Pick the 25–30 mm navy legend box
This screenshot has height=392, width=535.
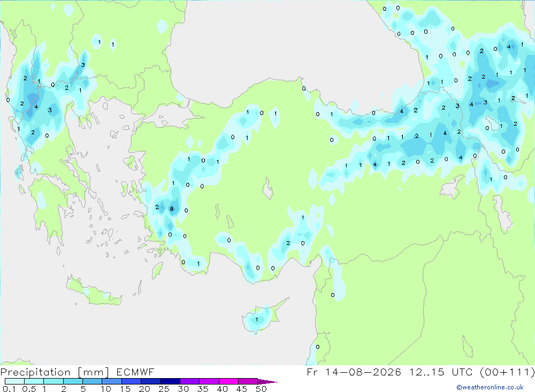(x=170, y=381)
